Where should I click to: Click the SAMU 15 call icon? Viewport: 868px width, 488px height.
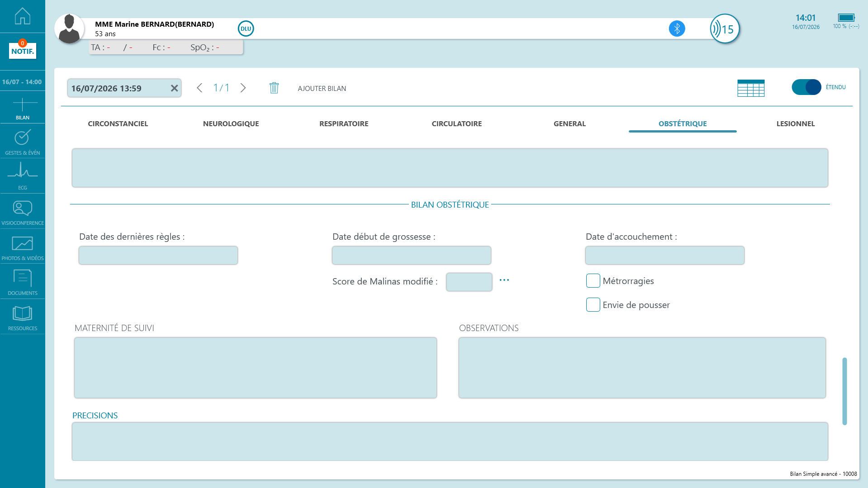point(725,29)
